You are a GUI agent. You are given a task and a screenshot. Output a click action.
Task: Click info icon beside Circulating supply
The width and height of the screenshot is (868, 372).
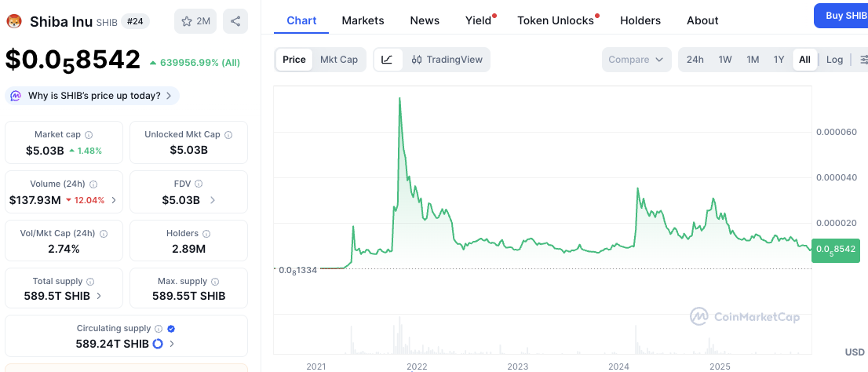[x=159, y=329]
